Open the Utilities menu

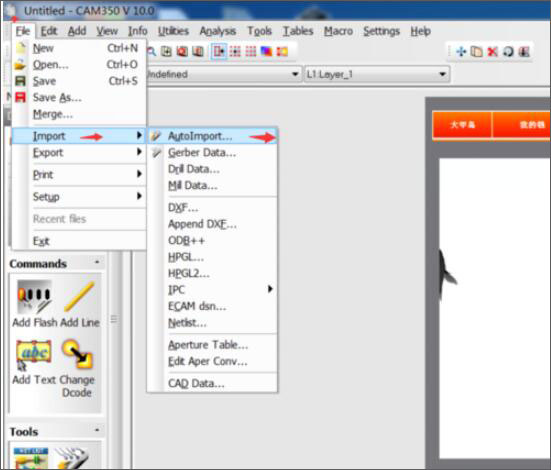173,31
